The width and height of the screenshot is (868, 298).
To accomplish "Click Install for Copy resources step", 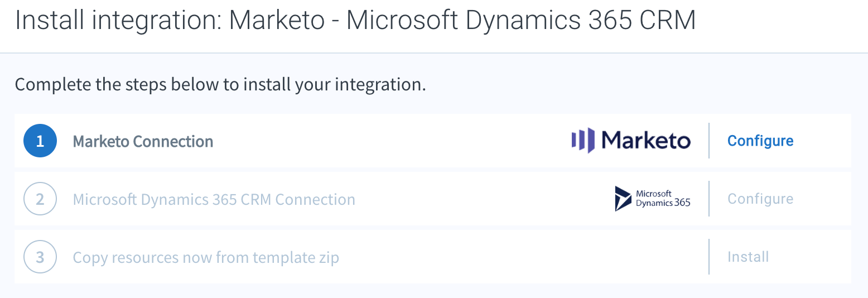I will pyautogui.click(x=748, y=257).
